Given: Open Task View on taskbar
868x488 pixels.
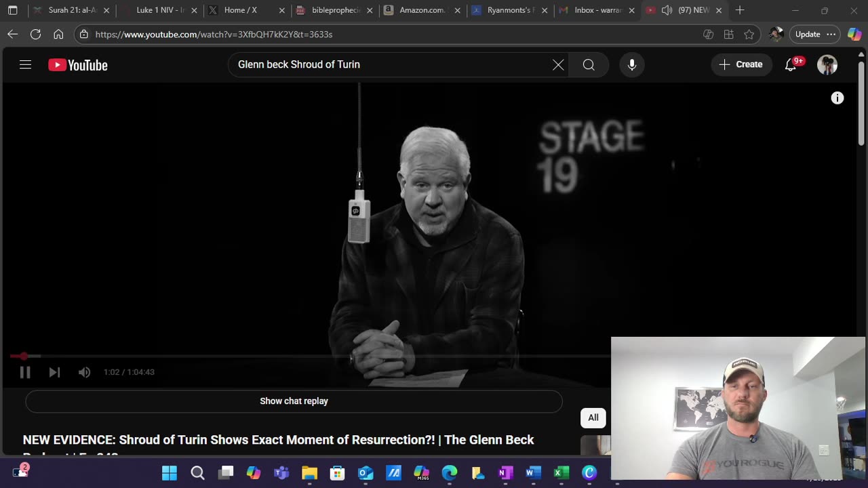Looking at the screenshot, I should click(226, 473).
